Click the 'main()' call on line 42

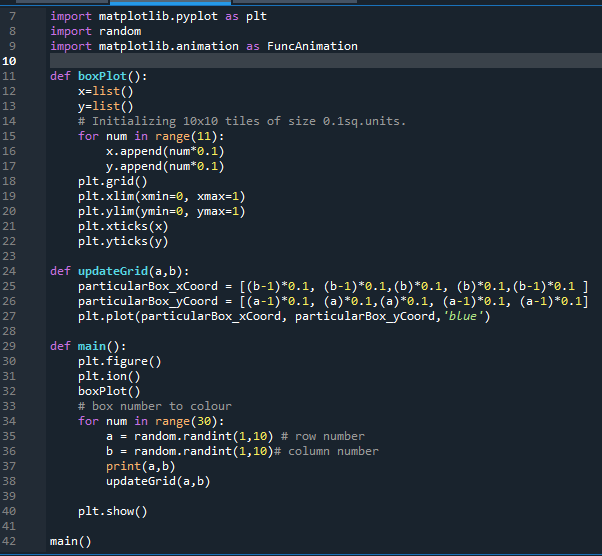click(71, 541)
